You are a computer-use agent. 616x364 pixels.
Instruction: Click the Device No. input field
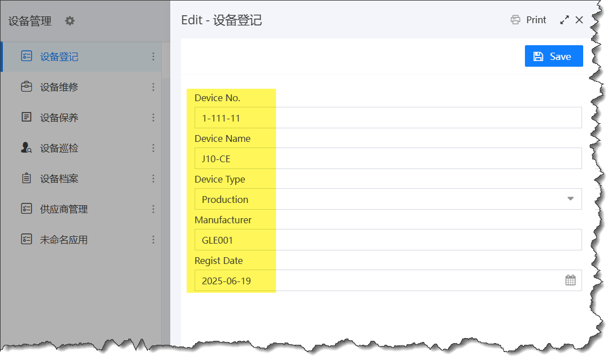click(x=387, y=118)
